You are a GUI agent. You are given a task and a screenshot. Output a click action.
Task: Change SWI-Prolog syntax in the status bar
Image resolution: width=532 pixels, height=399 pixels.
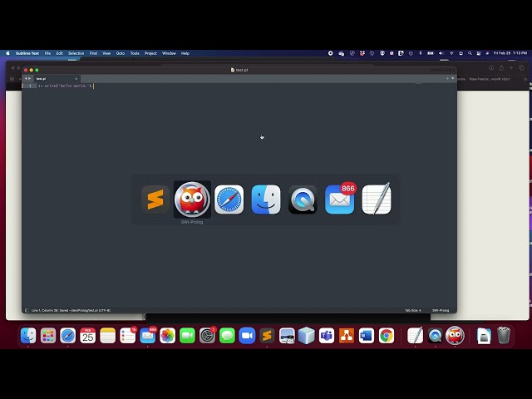[441, 310]
